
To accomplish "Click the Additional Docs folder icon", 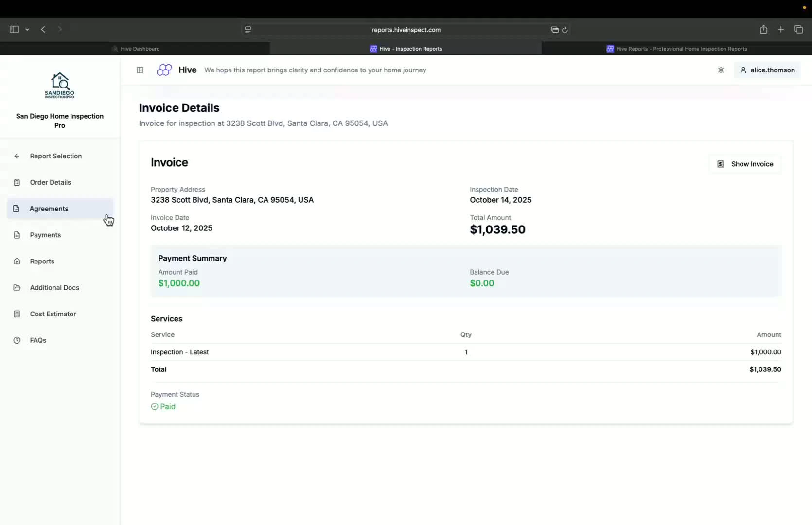I will pos(17,287).
